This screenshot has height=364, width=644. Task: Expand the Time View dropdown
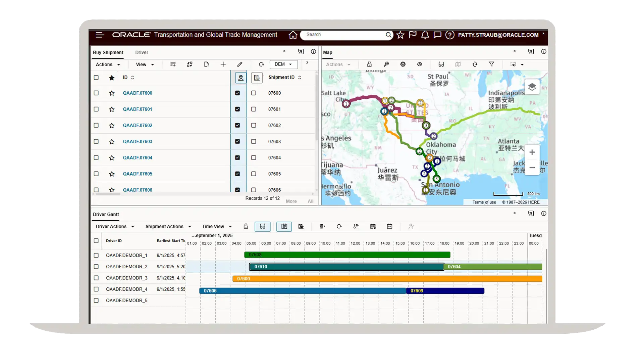click(x=217, y=227)
